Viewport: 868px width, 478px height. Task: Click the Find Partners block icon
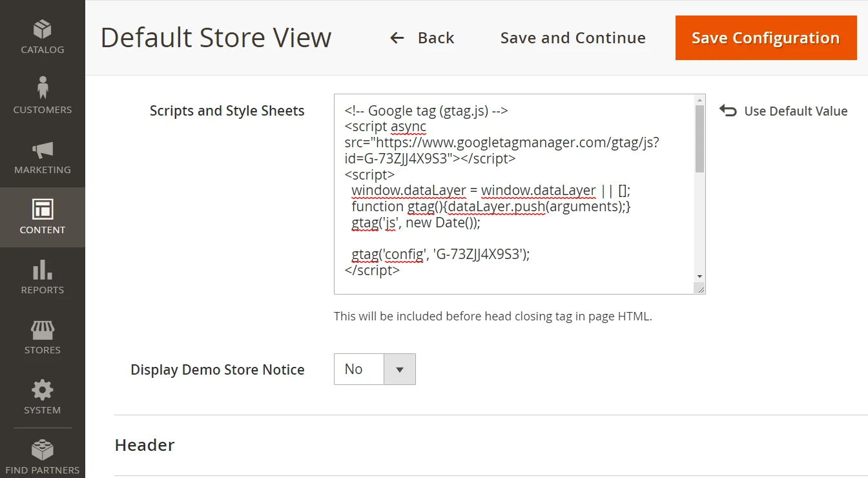[x=43, y=450]
